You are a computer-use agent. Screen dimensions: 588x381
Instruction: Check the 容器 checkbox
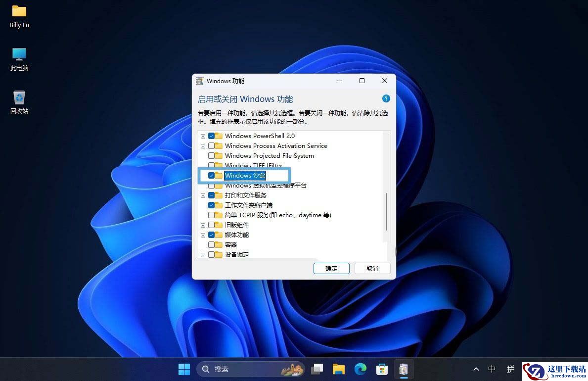click(212, 244)
